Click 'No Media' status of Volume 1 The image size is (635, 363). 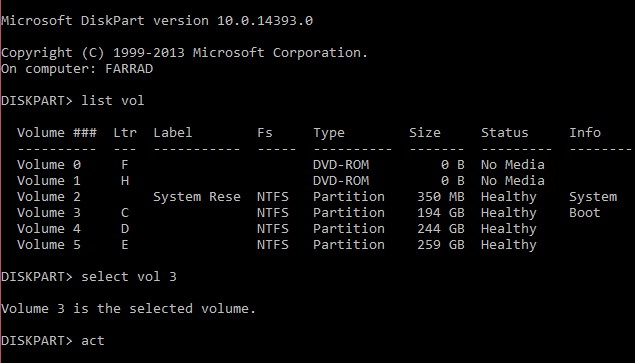coord(513,181)
